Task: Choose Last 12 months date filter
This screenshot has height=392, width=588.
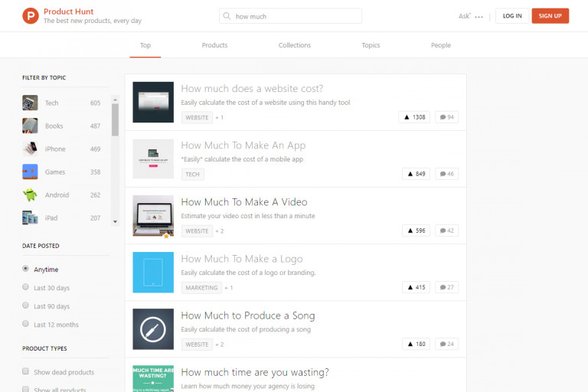Action: click(x=26, y=325)
